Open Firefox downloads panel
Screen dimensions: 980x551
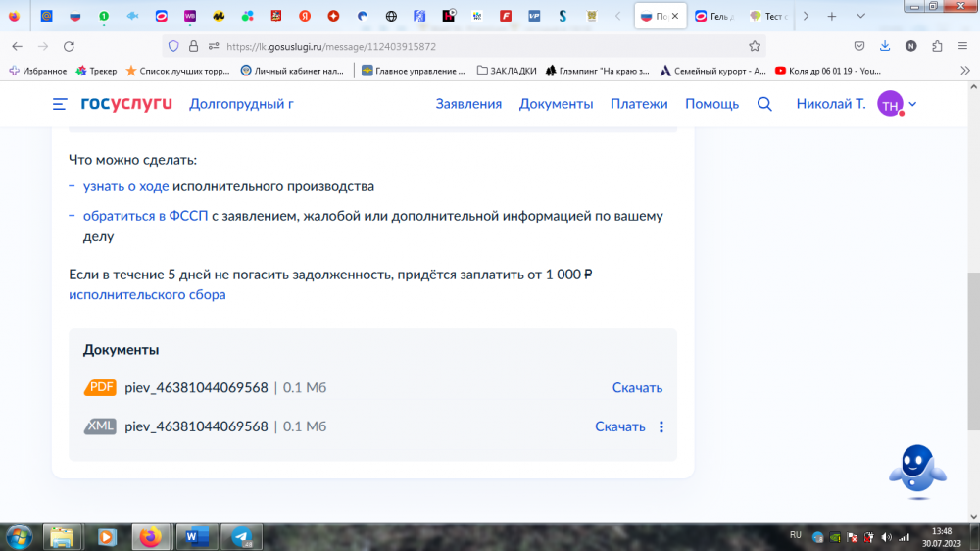[885, 46]
